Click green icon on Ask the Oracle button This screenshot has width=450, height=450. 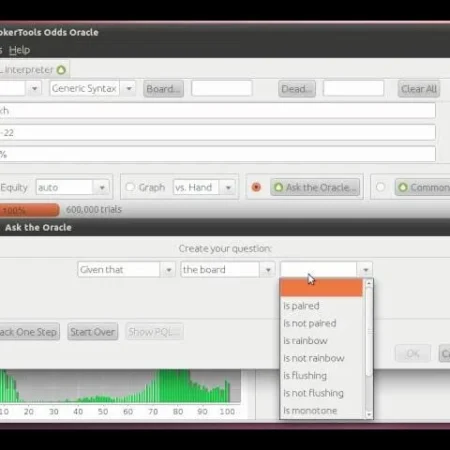click(279, 188)
